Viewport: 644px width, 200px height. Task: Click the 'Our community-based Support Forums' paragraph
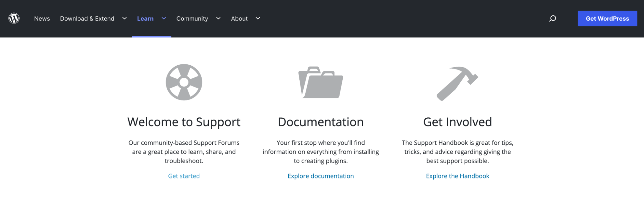click(x=184, y=152)
